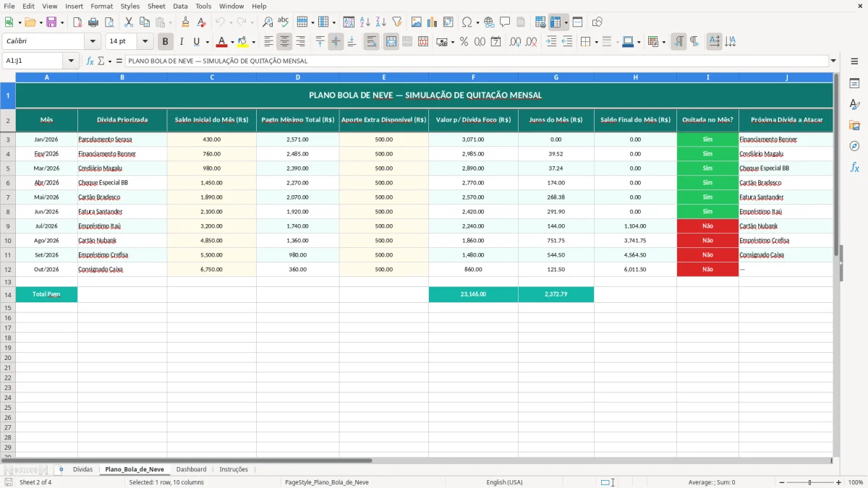This screenshot has height=488, width=868.
Task: Apply yellow Highlighting Color swatch
Action: [243, 42]
